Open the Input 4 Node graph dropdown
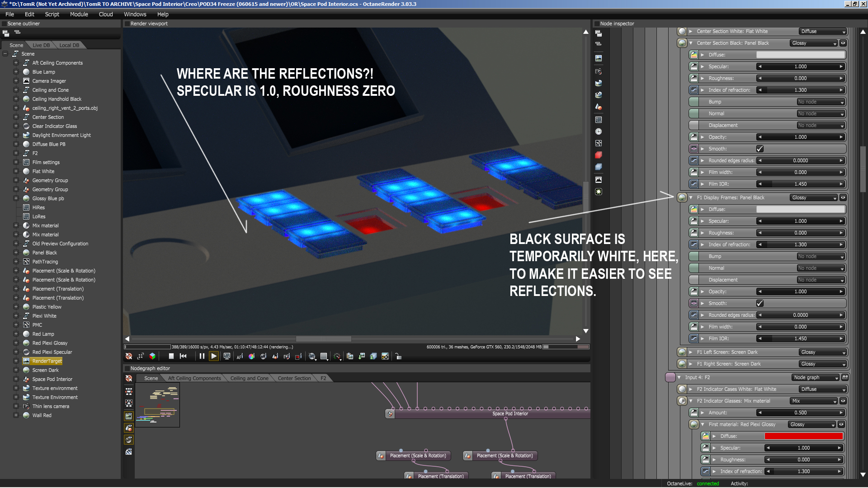868x488 pixels. click(816, 378)
